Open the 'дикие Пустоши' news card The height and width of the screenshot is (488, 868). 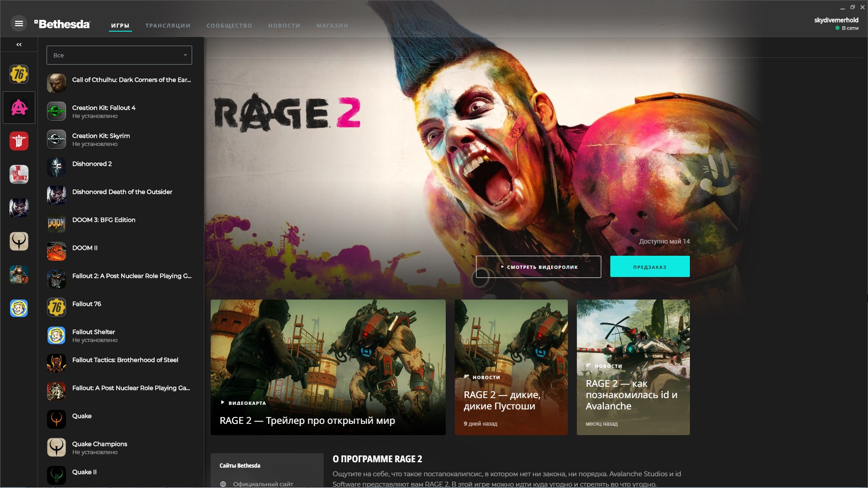511,367
